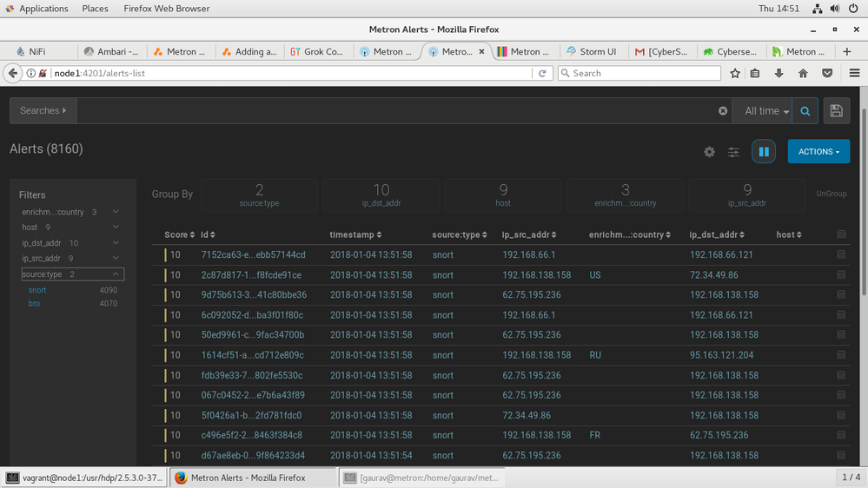Click the magnifier search button in Metron
868x488 pixels.
pyautogui.click(x=805, y=111)
